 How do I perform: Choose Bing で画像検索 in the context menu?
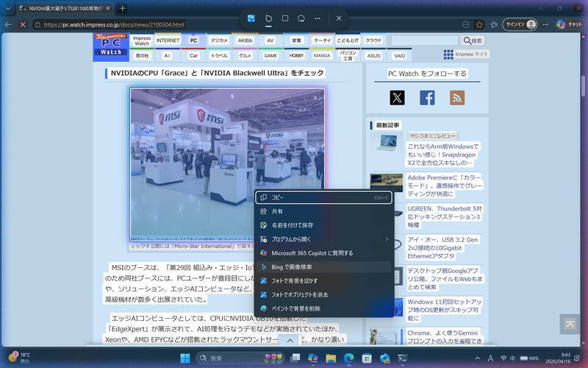(324, 267)
